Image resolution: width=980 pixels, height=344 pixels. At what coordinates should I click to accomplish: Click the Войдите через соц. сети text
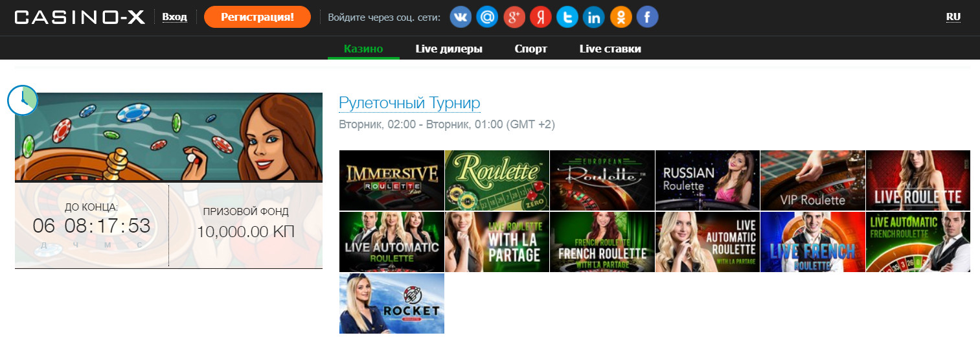[x=384, y=17]
